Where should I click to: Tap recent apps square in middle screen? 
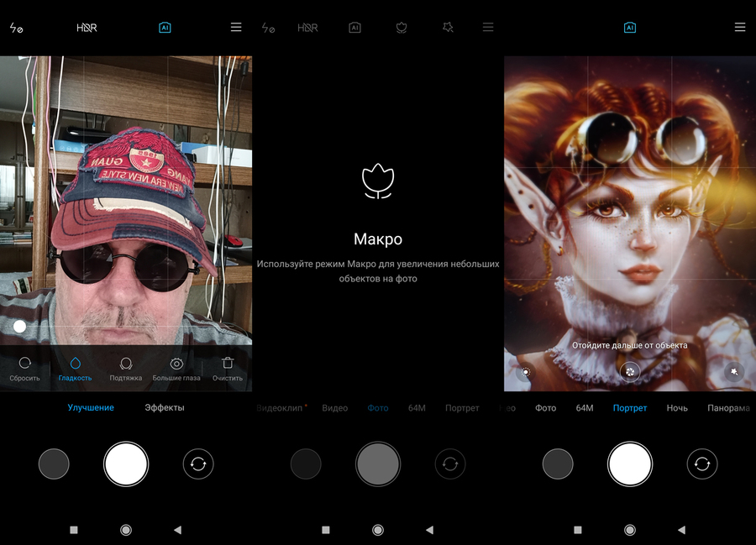point(326,530)
